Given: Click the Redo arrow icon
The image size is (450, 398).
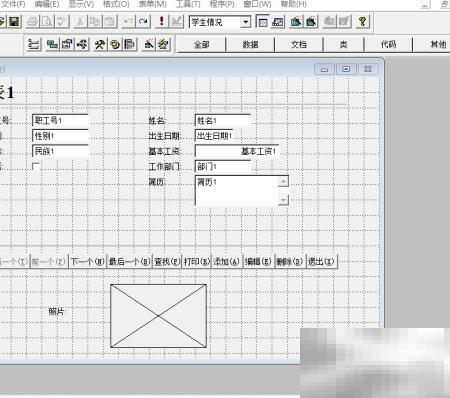Looking at the screenshot, I should pyautogui.click(x=143, y=22).
